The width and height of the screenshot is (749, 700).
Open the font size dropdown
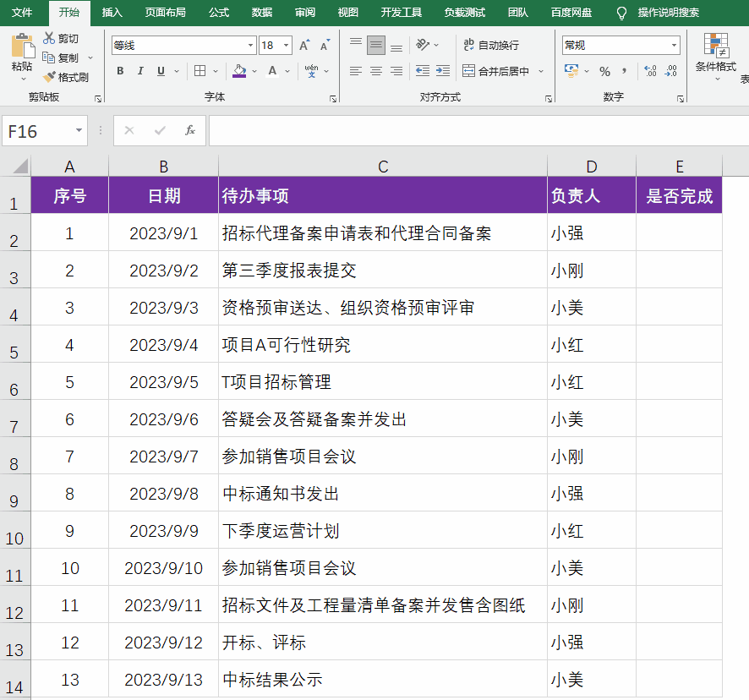pos(286,46)
